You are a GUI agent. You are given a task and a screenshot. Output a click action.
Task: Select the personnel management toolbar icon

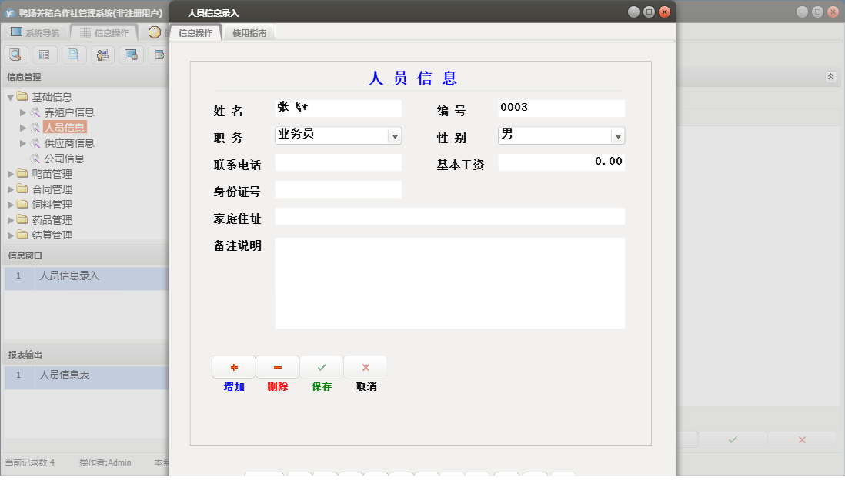102,55
